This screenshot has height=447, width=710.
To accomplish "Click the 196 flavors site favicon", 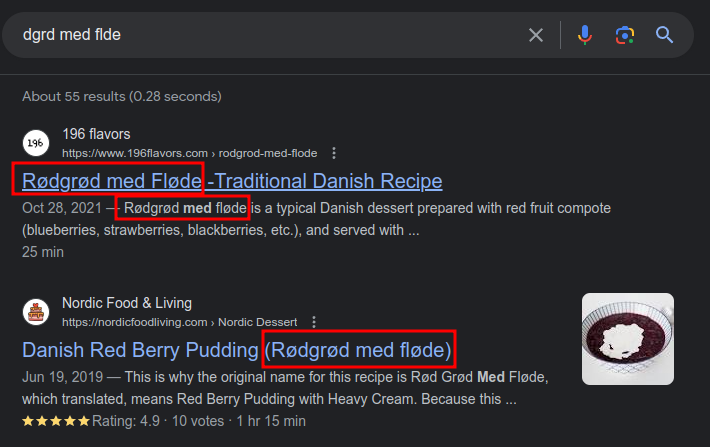I will tap(36, 143).
